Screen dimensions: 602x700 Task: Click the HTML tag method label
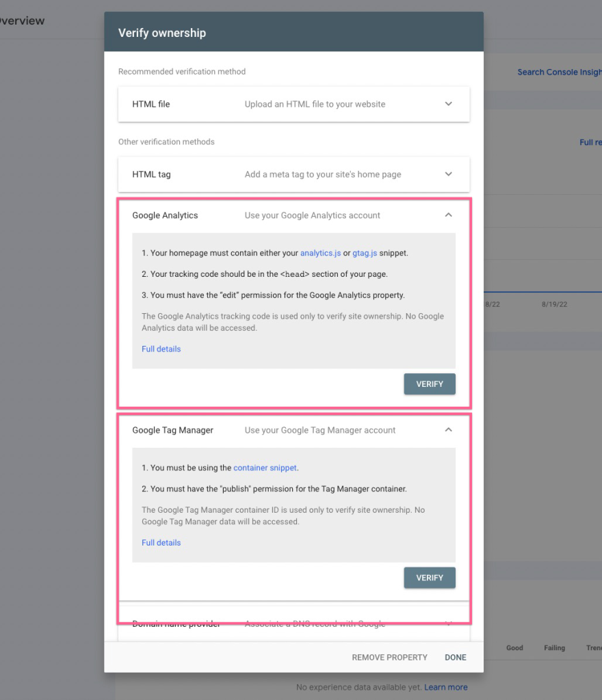point(151,174)
